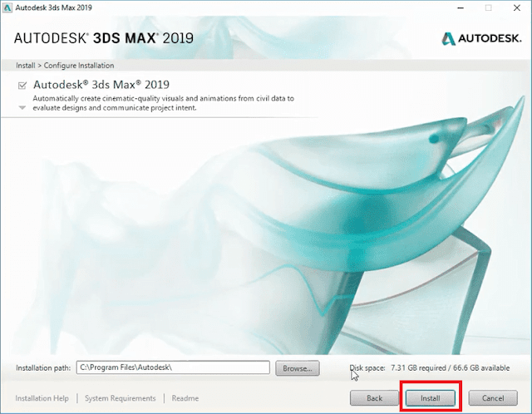Viewport: 532px width, 414px height.
Task: Click the Autodesk logo at top right
Action: click(481, 38)
